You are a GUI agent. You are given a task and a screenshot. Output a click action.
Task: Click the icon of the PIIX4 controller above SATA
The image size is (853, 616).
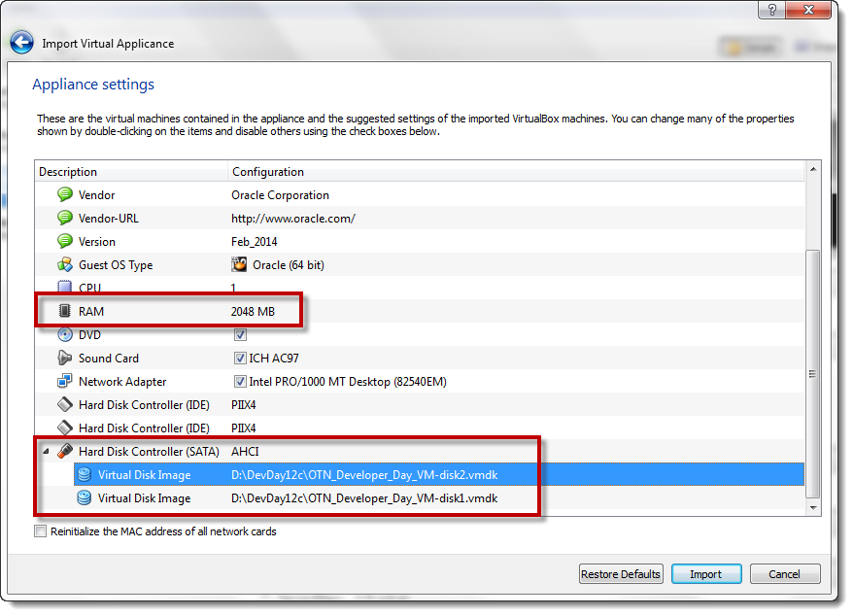coord(65,428)
